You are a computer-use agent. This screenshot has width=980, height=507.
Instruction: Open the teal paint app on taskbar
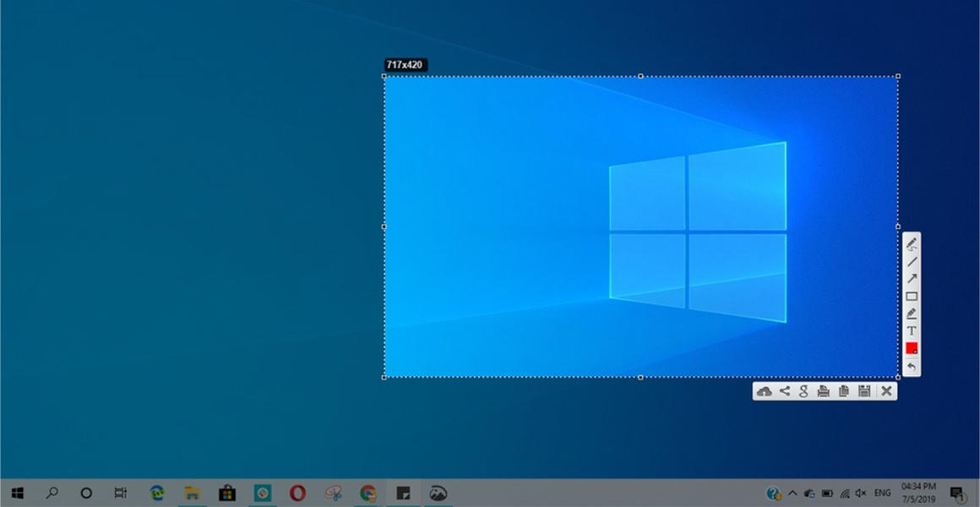[263, 493]
